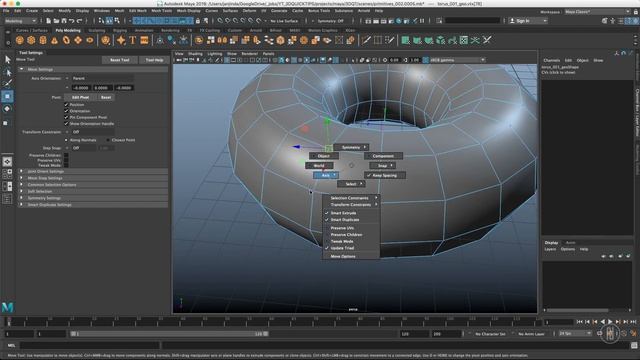Click the polygon Type text tool icon

pos(133,40)
